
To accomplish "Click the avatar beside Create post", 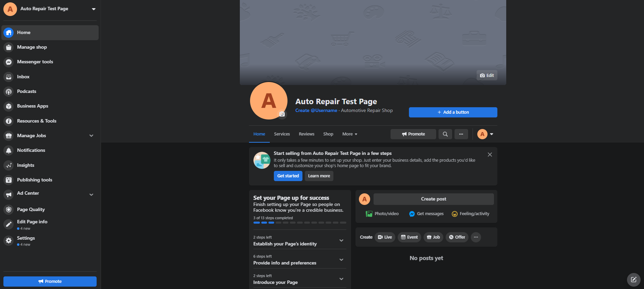I will (x=365, y=199).
